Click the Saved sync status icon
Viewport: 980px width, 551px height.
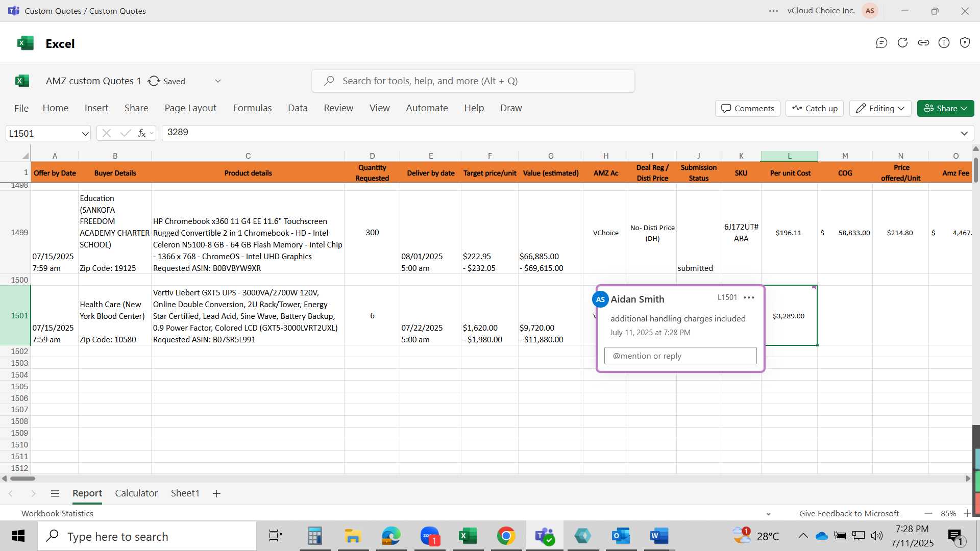tap(154, 81)
